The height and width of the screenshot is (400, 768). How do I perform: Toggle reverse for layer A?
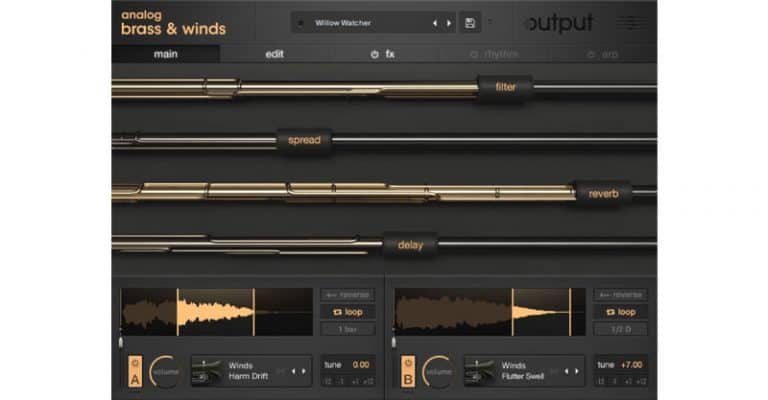tap(348, 295)
